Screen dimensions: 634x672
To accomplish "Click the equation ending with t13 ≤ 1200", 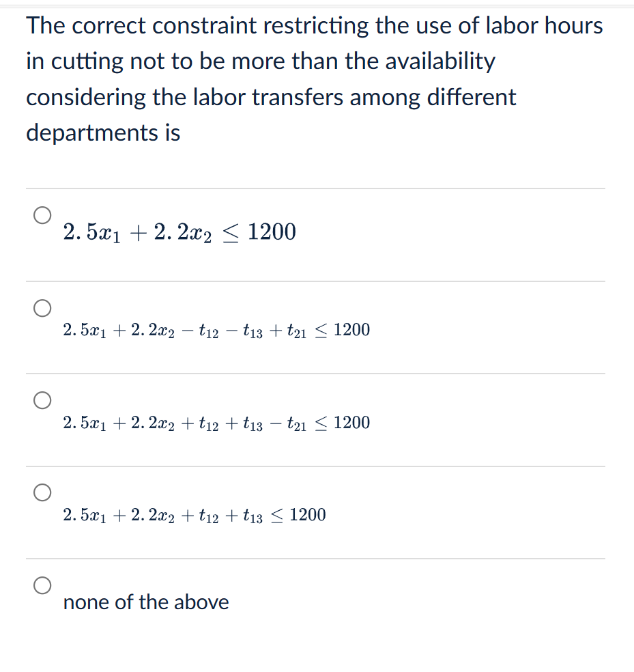I will click(x=193, y=516).
